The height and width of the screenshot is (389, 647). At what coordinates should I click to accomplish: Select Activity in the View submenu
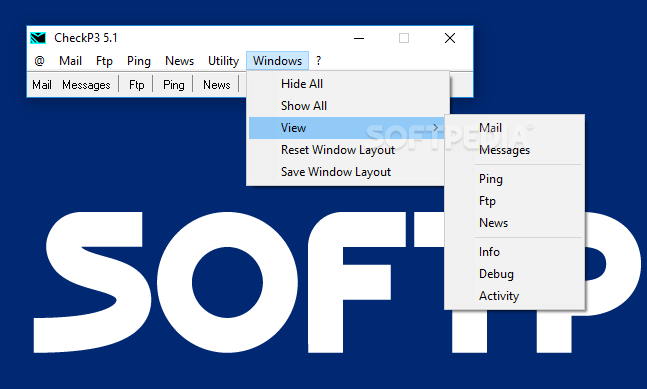tap(515, 296)
